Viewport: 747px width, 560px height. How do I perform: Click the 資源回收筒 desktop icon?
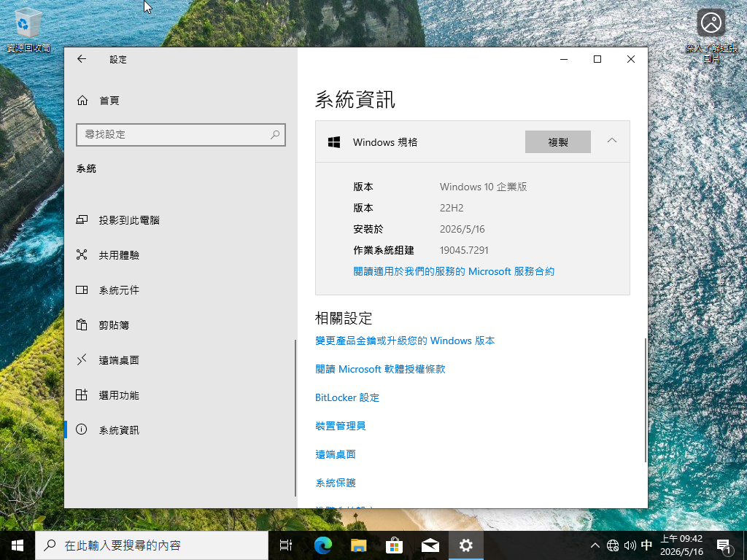28,29
